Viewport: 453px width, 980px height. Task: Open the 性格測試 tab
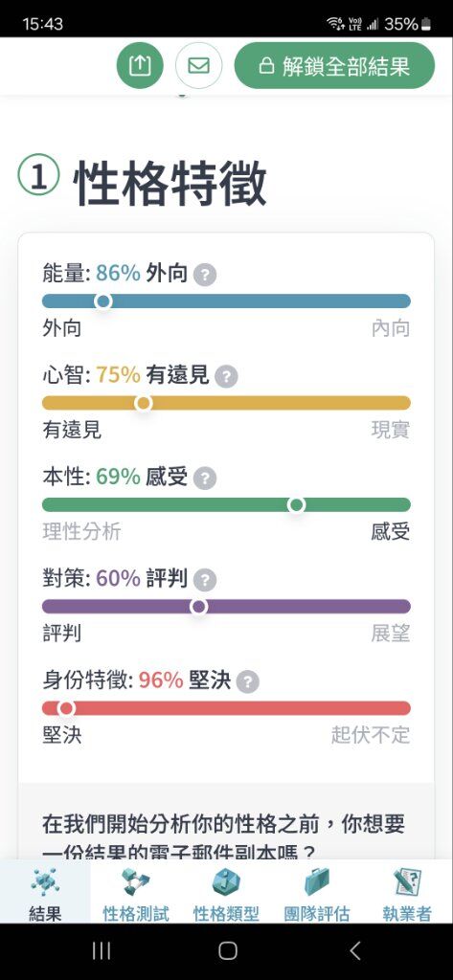click(x=136, y=892)
